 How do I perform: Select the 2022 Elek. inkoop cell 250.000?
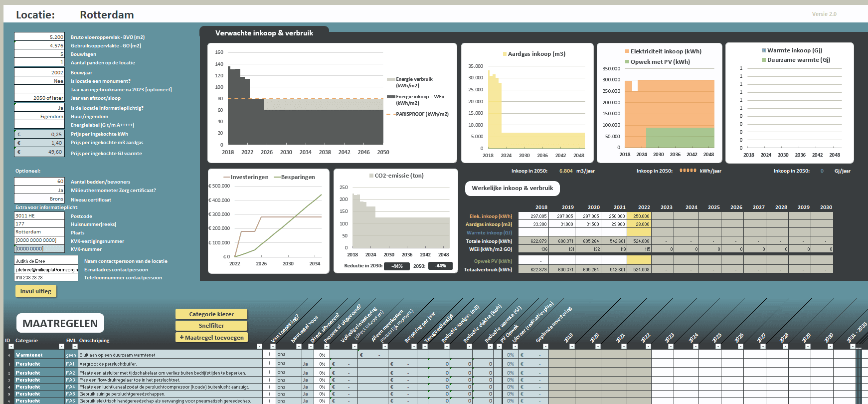click(x=639, y=216)
